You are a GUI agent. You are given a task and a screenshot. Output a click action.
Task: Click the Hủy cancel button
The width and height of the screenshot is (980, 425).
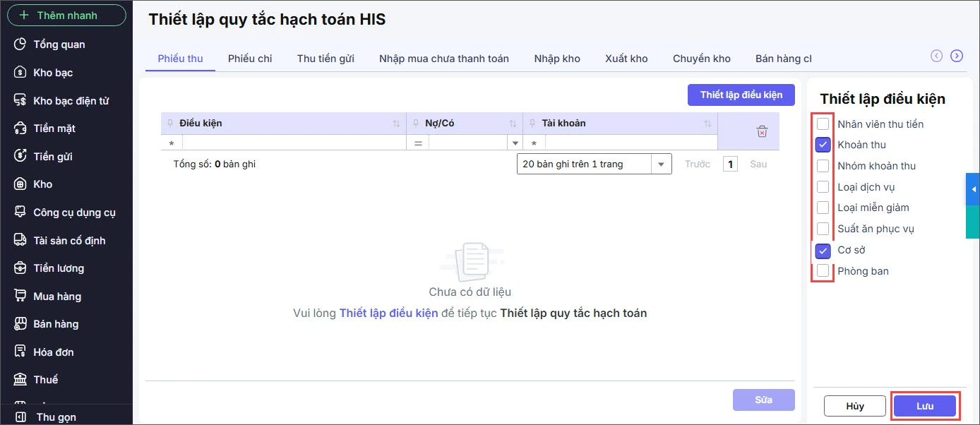point(855,406)
